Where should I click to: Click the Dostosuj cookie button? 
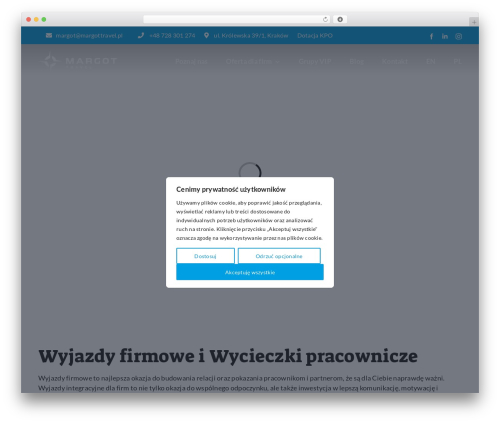tap(205, 256)
